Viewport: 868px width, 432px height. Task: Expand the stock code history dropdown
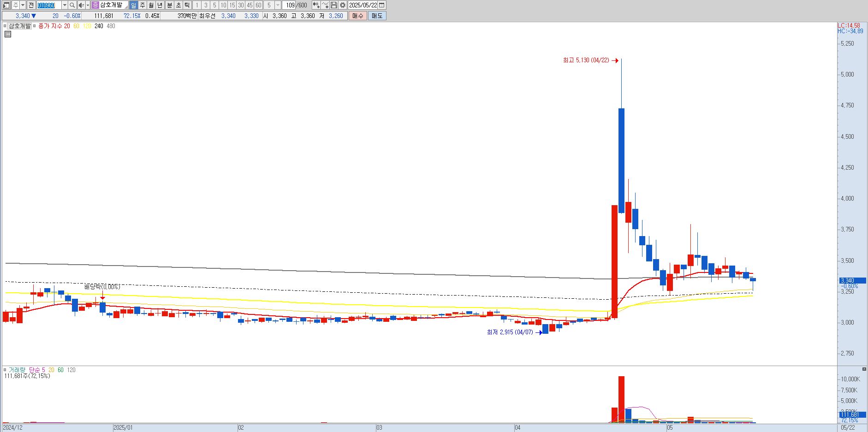(65, 5)
